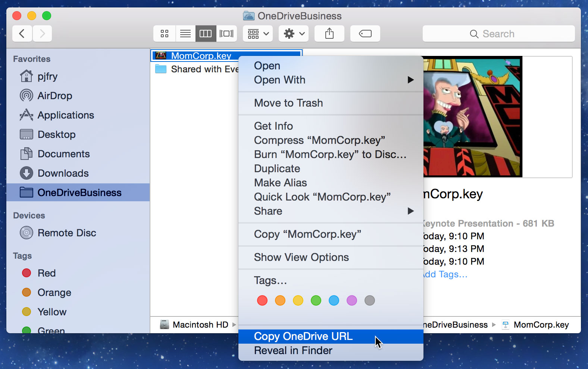
Task: Click the Back navigation arrow
Action: [22, 34]
